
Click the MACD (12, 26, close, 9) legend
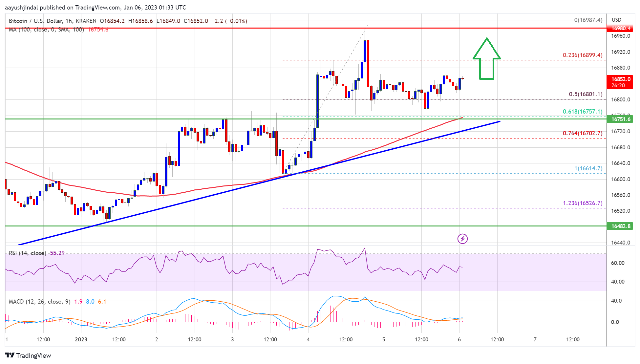[39, 302]
